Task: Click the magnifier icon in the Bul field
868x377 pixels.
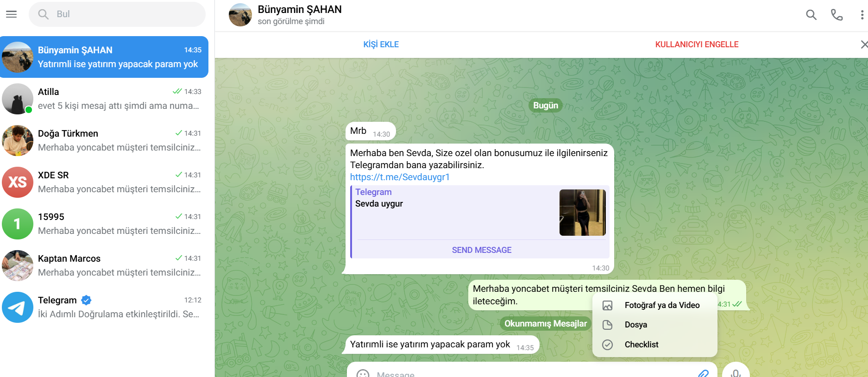Action: click(x=43, y=14)
